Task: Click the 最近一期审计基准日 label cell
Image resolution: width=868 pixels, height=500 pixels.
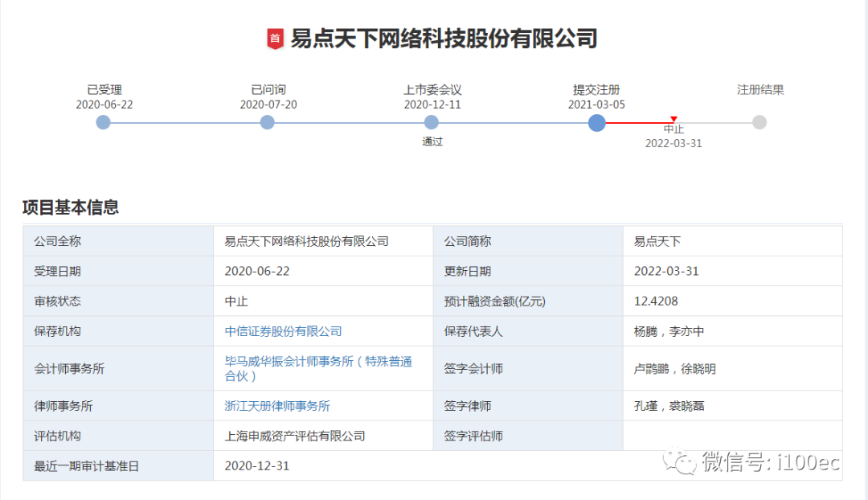Action: pos(118,465)
